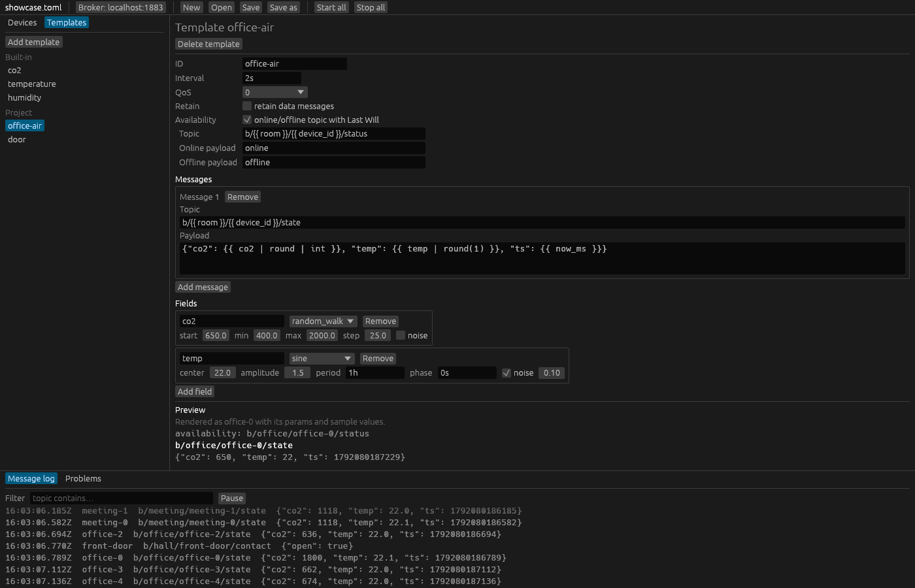Select the built-in co2 template

click(x=14, y=70)
